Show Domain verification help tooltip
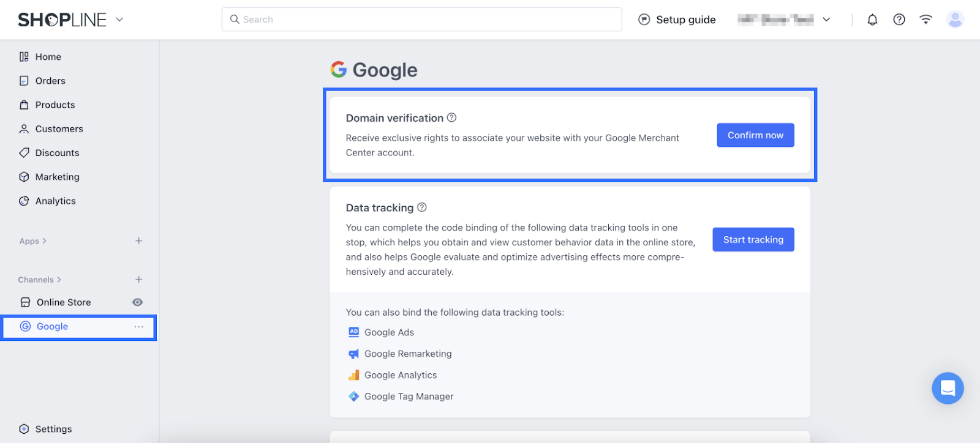This screenshot has width=980, height=443. click(451, 117)
